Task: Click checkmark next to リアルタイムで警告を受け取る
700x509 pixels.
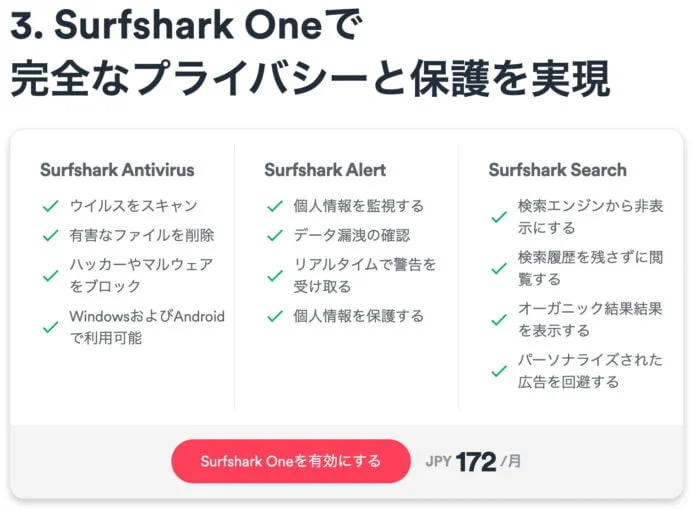Action: (274, 275)
